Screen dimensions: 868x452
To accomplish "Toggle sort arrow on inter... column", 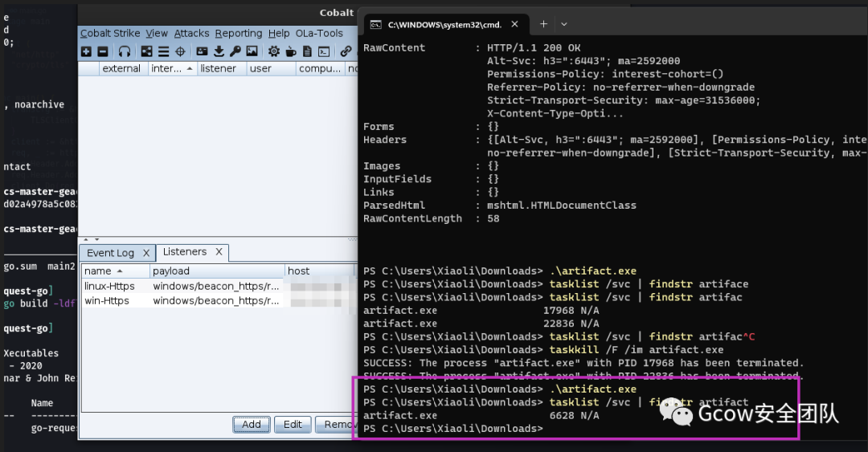I will click(x=190, y=68).
